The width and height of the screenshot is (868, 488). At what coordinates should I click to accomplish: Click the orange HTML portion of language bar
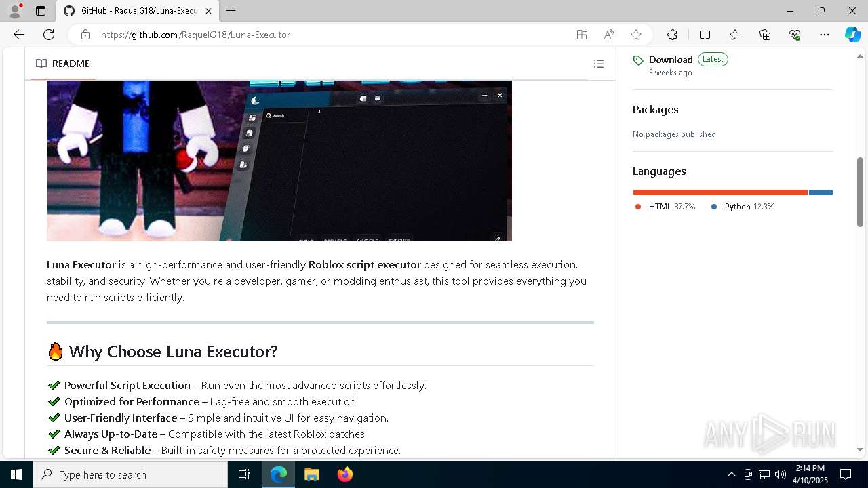[x=720, y=192]
